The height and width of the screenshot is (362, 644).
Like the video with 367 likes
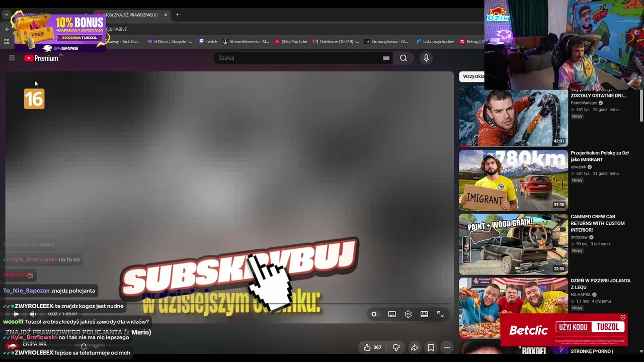372,347
